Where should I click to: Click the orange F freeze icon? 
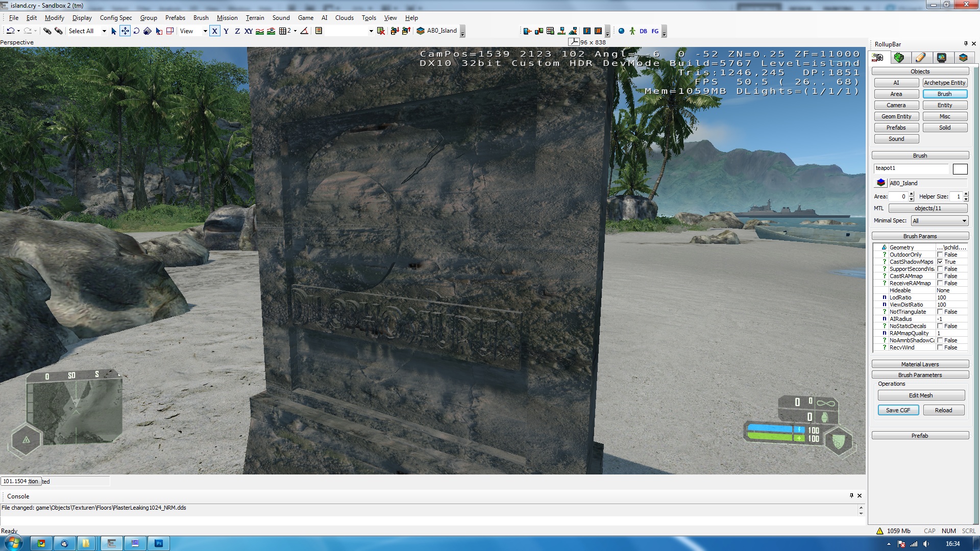pos(587,31)
